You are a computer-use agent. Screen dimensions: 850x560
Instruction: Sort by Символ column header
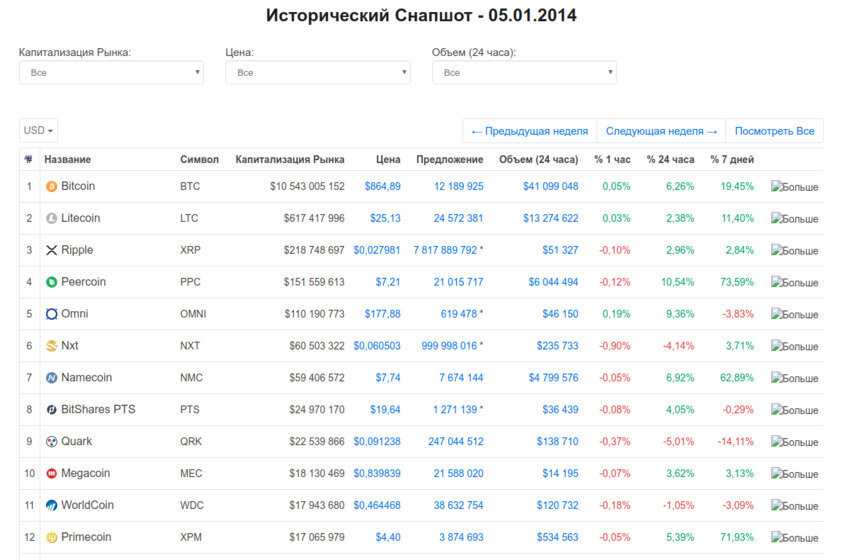[199, 160]
